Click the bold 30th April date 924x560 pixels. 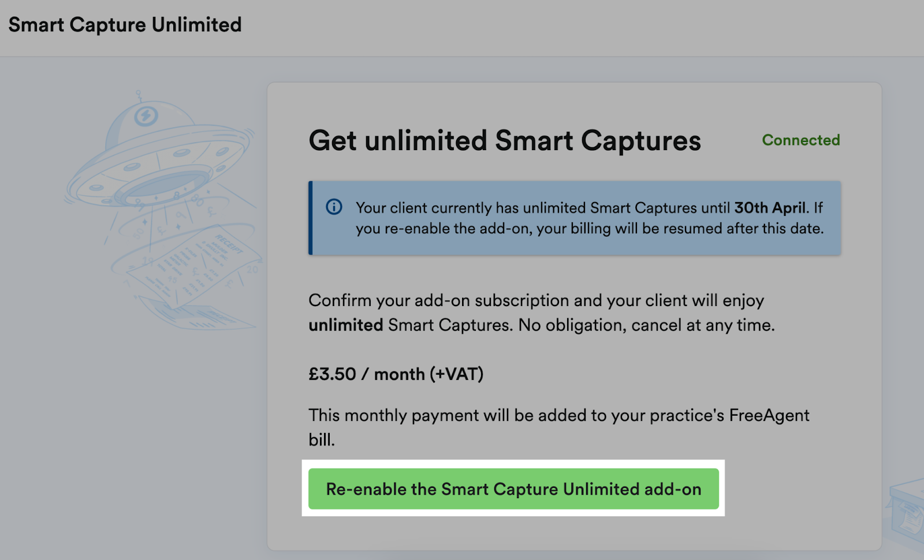click(770, 208)
